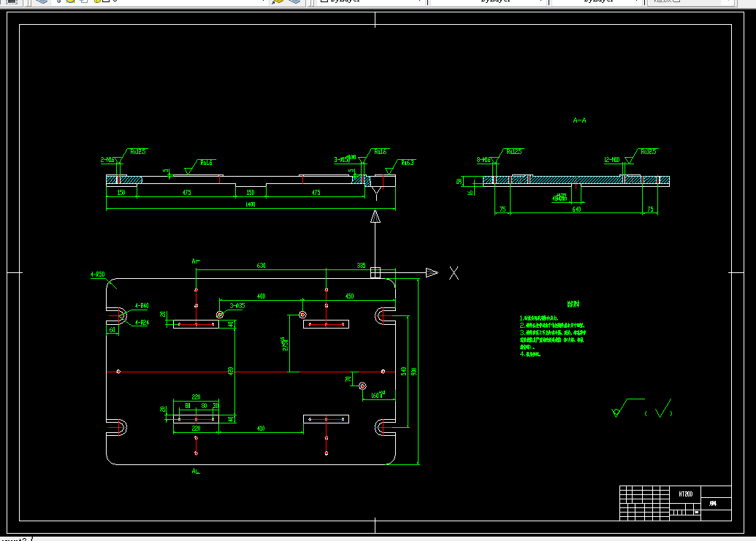
Task: Click the part name cell in title block
Action: [716, 503]
